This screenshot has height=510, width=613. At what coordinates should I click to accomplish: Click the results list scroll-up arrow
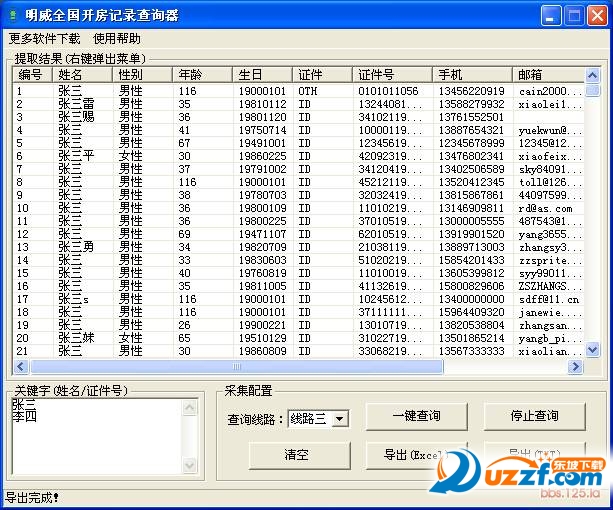pos(592,75)
